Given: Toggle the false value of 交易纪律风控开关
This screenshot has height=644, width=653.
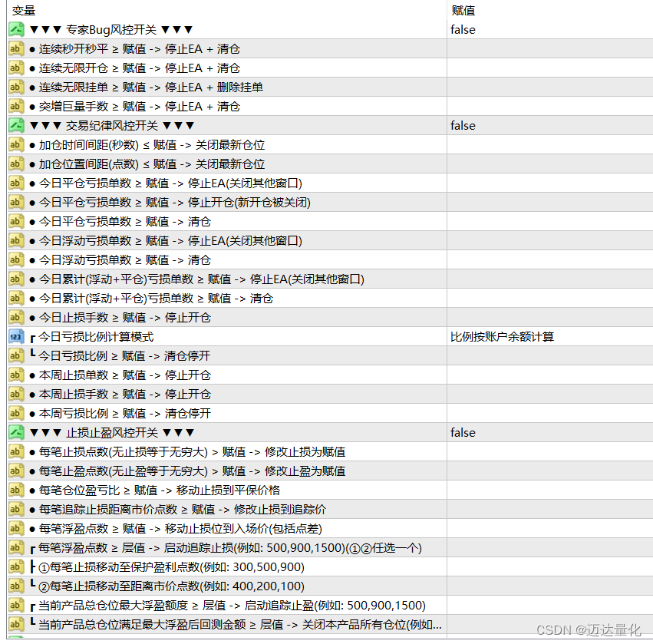Looking at the screenshot, I should pyautogui.click(x=463, y=125).
